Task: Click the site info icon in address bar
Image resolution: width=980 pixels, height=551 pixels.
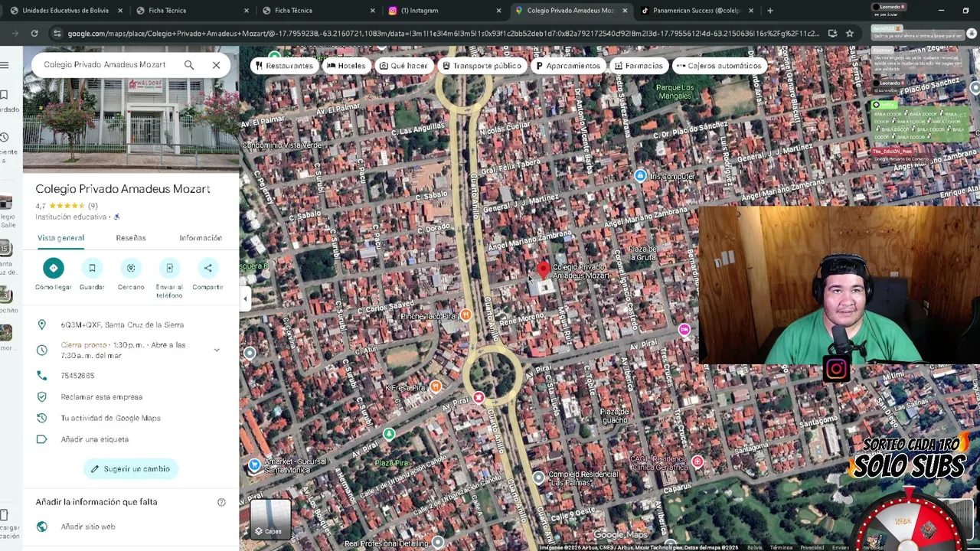Action: click(x=57, y=34)
